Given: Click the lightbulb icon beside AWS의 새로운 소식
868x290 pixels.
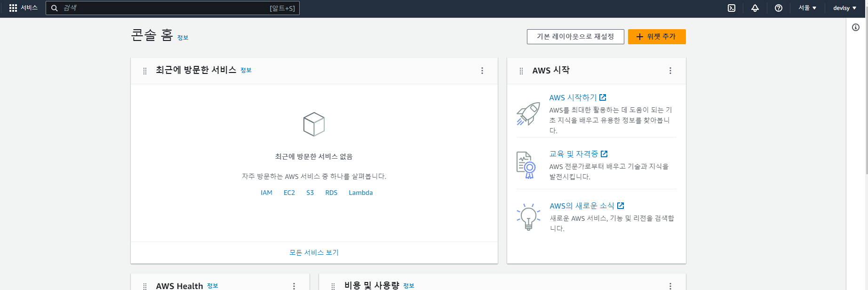Looking at the screenshot, I should point(528,217).
